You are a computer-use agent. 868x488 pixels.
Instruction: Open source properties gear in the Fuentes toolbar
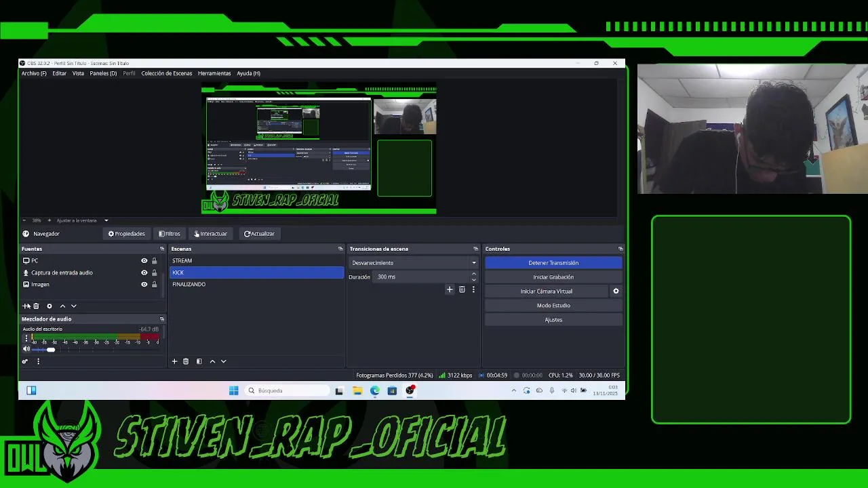(49, 306)
